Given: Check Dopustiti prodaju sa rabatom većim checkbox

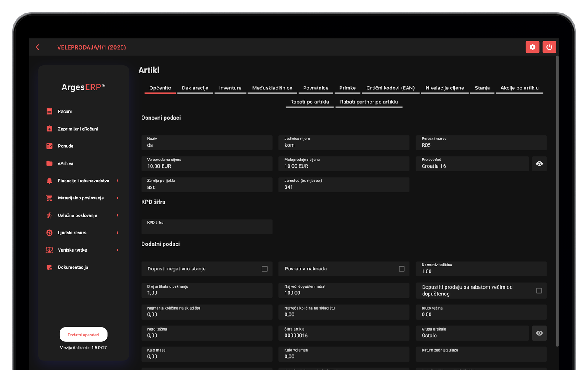Looking at the screenshot, I should point(539,290).
